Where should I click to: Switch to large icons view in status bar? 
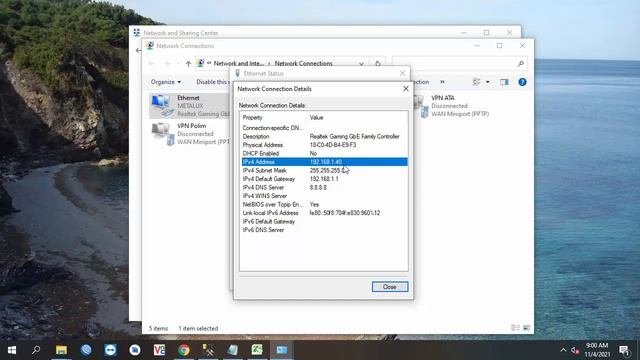(x=527, y=328)
